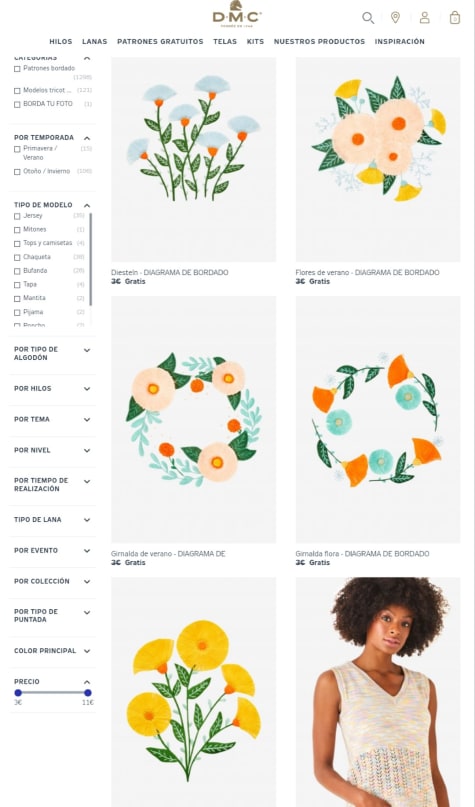Viewport: 475px width, 807px height.
Task: Expand the Por Hilos filter
Action: 52,389
